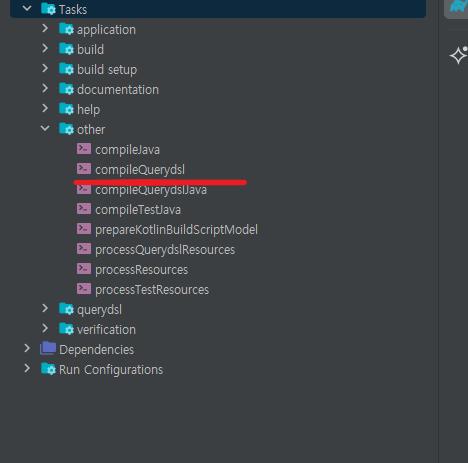This screenshot has height=463, width=468.
Task: Select the compileJava task
Action: coord(127,150)
